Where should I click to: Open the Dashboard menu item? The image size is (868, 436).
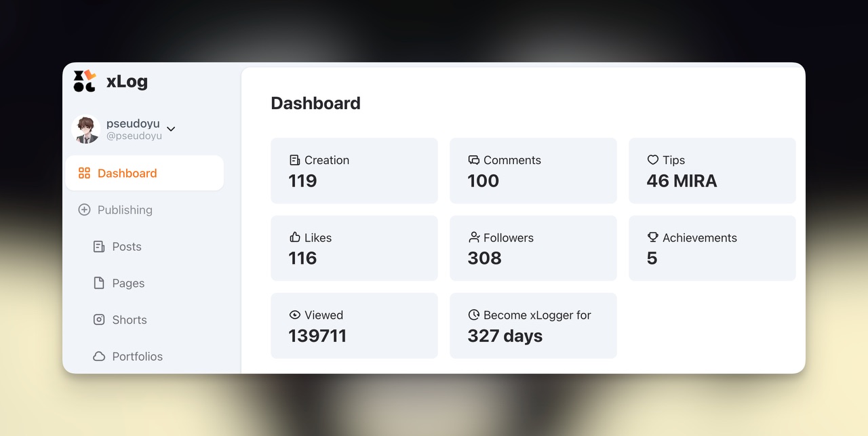point(127,173)
